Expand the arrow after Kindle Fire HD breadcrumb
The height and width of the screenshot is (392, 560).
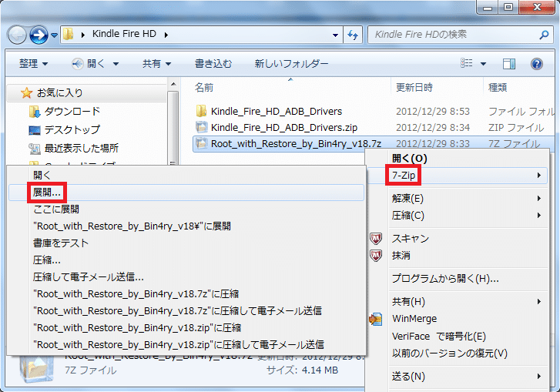pyautogui.click(x=166, y=35)
